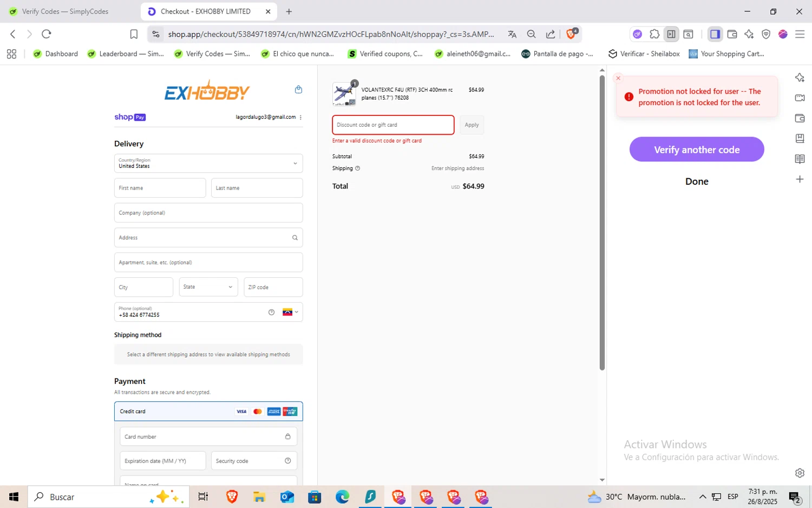
Task: Share this page via share icon
Action: point(551,34)
